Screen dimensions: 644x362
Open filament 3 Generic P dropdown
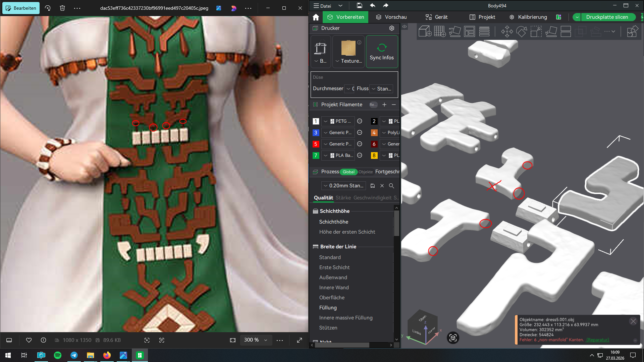[x=338, y=132]
